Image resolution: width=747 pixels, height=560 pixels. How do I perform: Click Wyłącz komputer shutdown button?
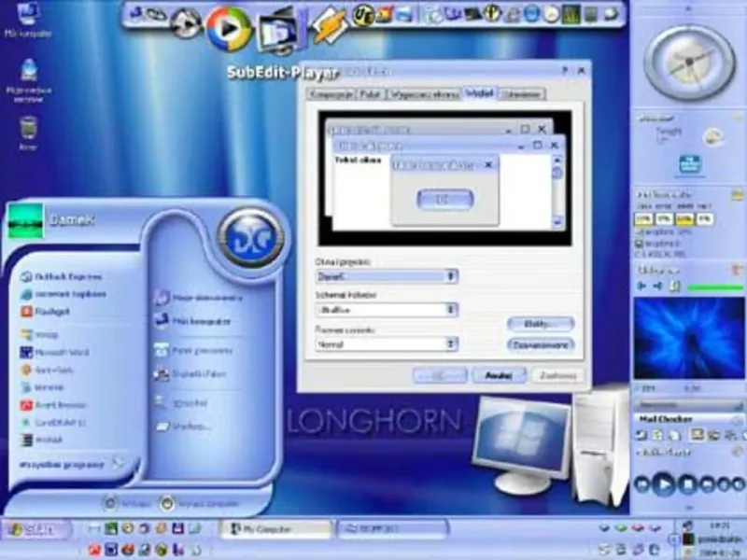[x=200, y=503]
